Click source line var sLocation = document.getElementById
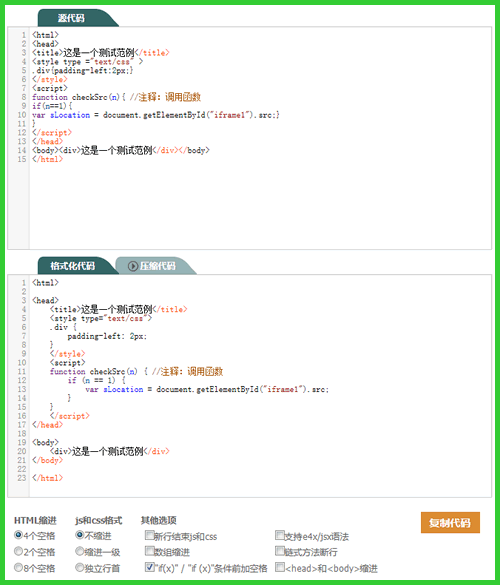Image resolution: width=500 pixels, height=585 pixels. point(156,115)
